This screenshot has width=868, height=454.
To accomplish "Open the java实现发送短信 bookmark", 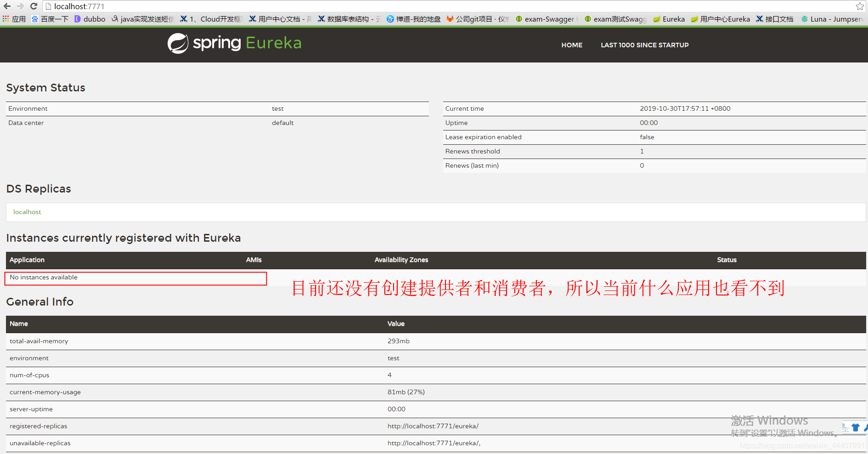I will 143,19.
